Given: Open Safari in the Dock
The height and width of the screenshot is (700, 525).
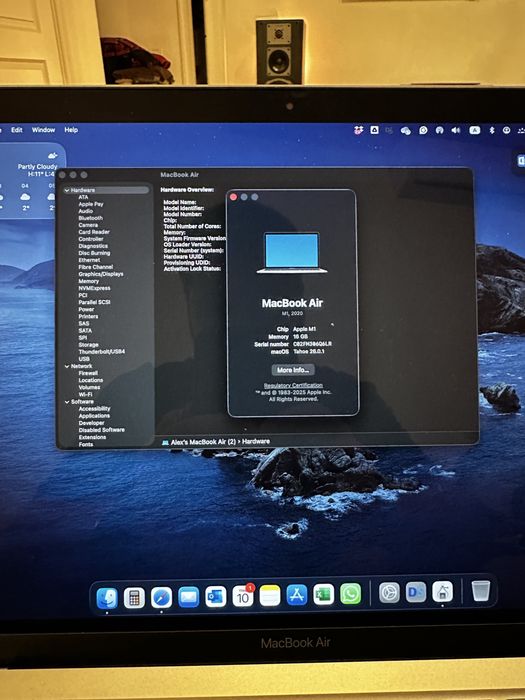Looking at the screenshot, I should (x=161, y=597).
